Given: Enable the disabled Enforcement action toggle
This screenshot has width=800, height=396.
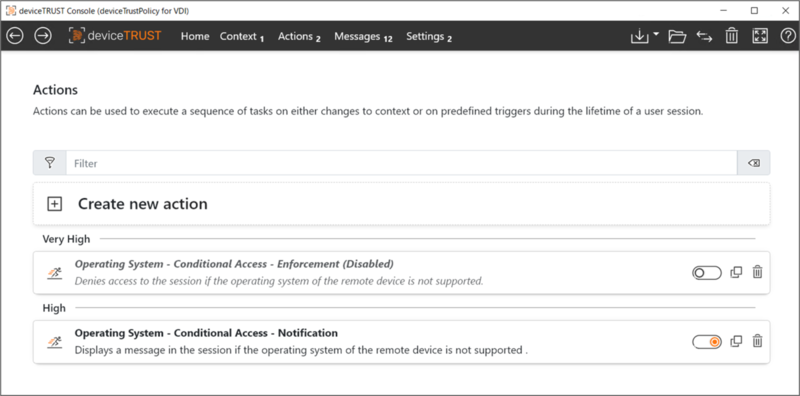Looking at the screenshot, I should (x=707, y=273).
